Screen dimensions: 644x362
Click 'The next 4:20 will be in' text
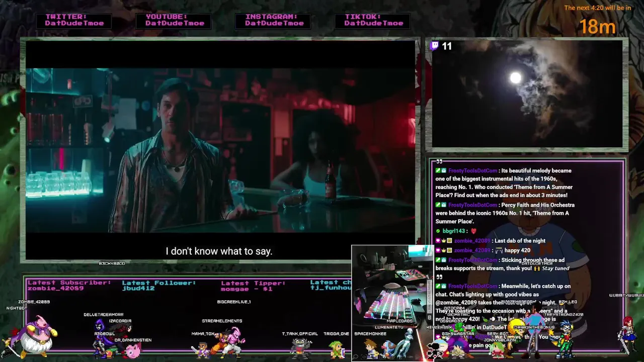(x=597, y=8)
